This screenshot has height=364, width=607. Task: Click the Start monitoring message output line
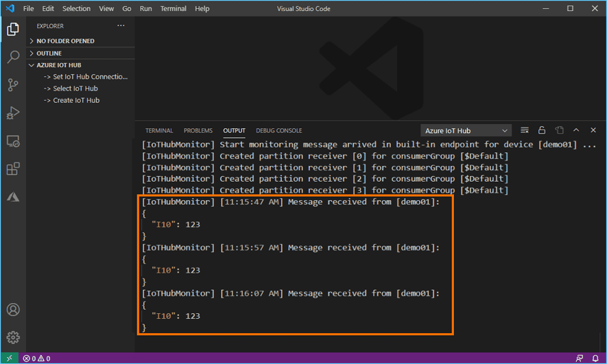368,145
